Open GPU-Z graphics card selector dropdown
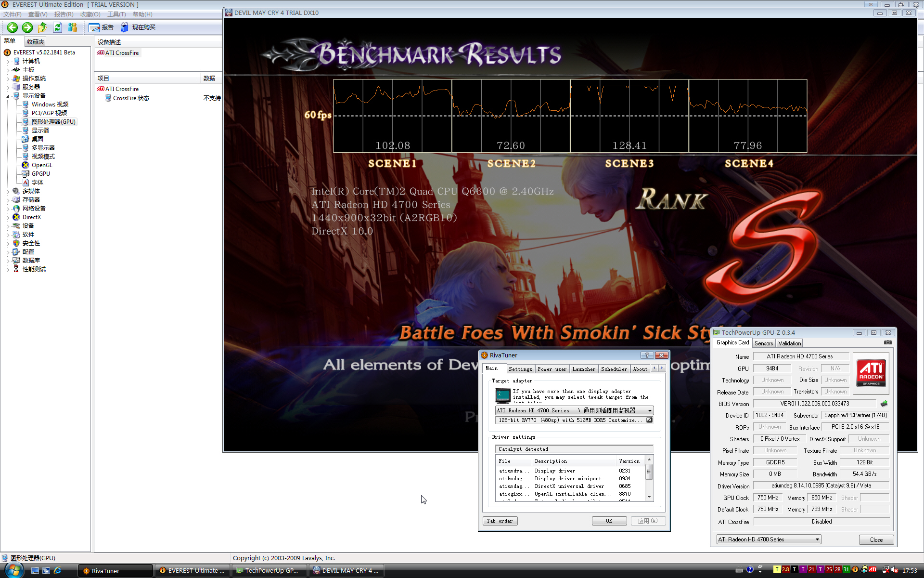The image size is (924, 578). point(769,539)
